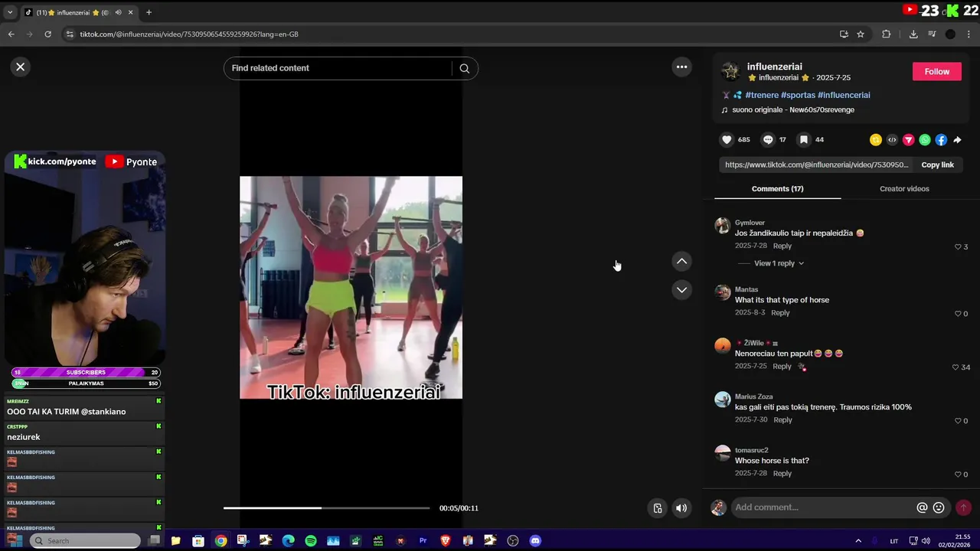The height and width of the screenshot is (551, 980).
Task: Open the three-dot video options menu
Action: pyautogui.click(x=681, y=67)
